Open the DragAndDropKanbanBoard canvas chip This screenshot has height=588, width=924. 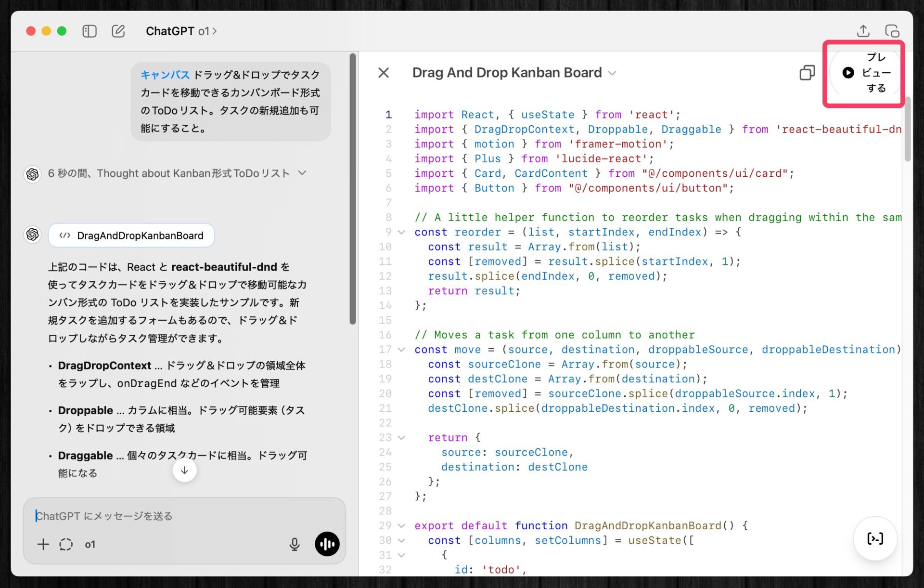click(131, 235)
